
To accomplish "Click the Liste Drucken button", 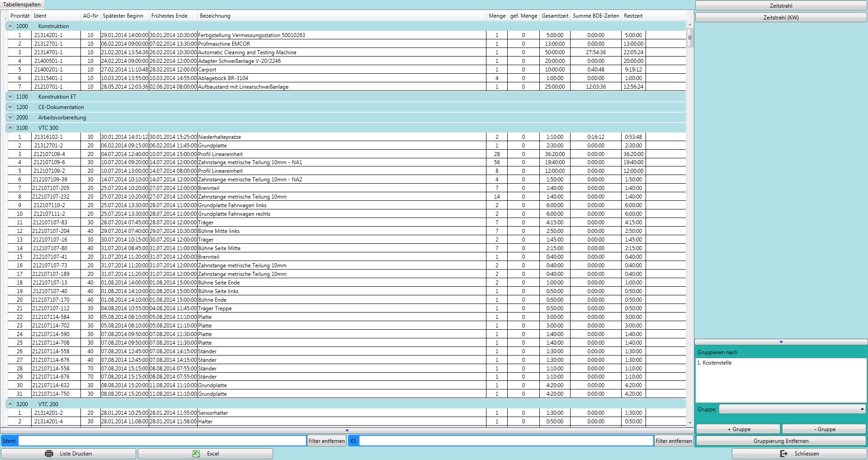I will coord(68,454).
